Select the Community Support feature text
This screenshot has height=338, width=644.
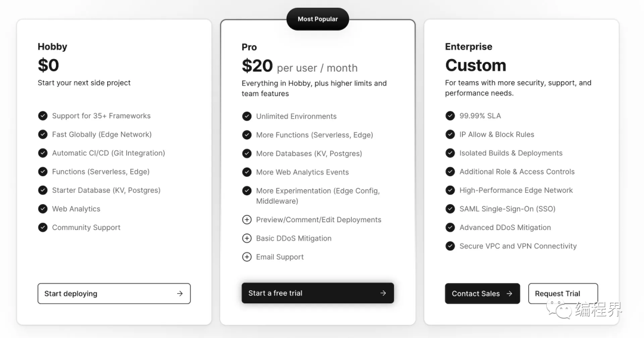(86, 228)
